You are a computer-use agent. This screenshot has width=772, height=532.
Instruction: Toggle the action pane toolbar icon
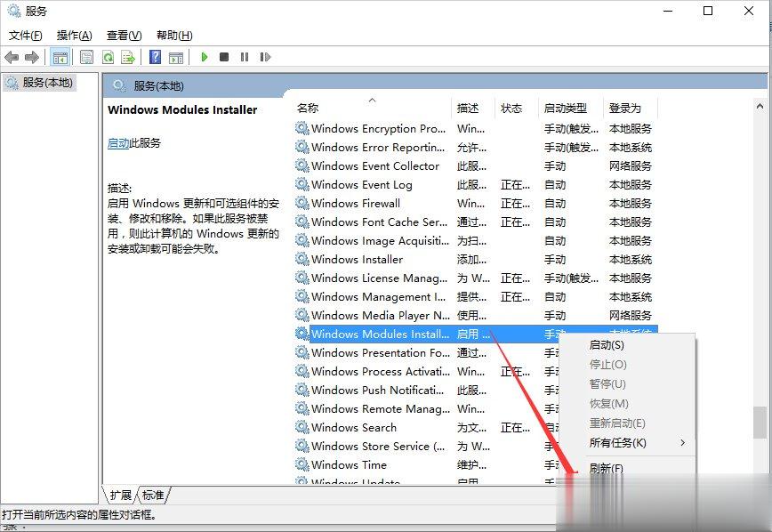[x=176, y=58]
